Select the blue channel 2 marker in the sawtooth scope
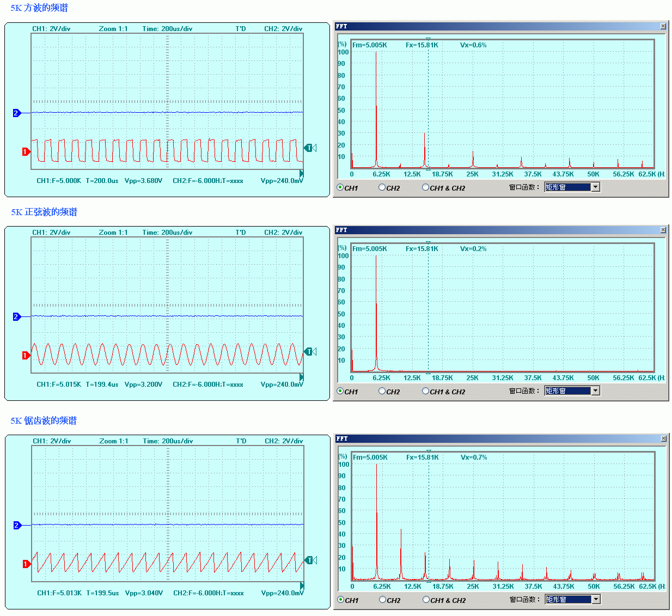Screen dimensions: 672x616 17,525
